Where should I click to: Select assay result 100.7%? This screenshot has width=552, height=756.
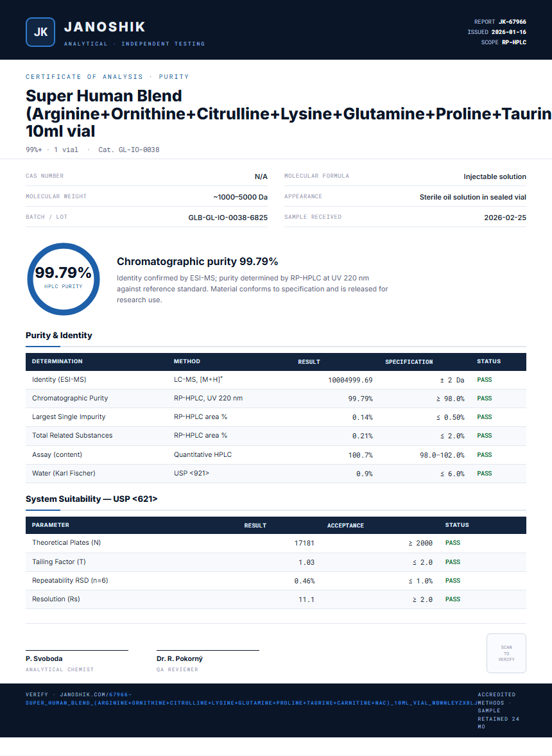tap(361, 455)
